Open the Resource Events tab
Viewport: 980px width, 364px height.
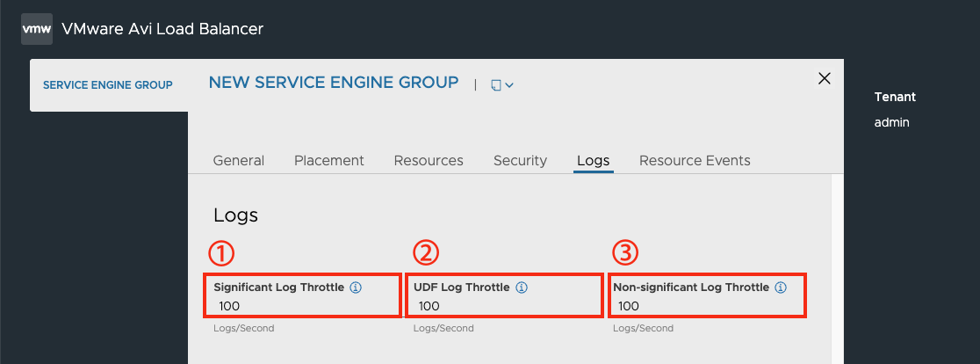pos(695,161)
